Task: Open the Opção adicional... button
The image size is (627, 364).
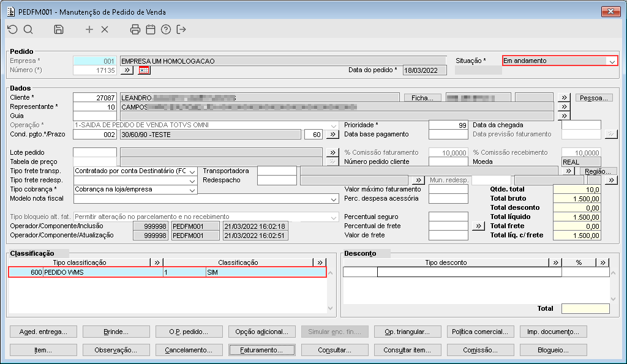Action: (262, 332)
